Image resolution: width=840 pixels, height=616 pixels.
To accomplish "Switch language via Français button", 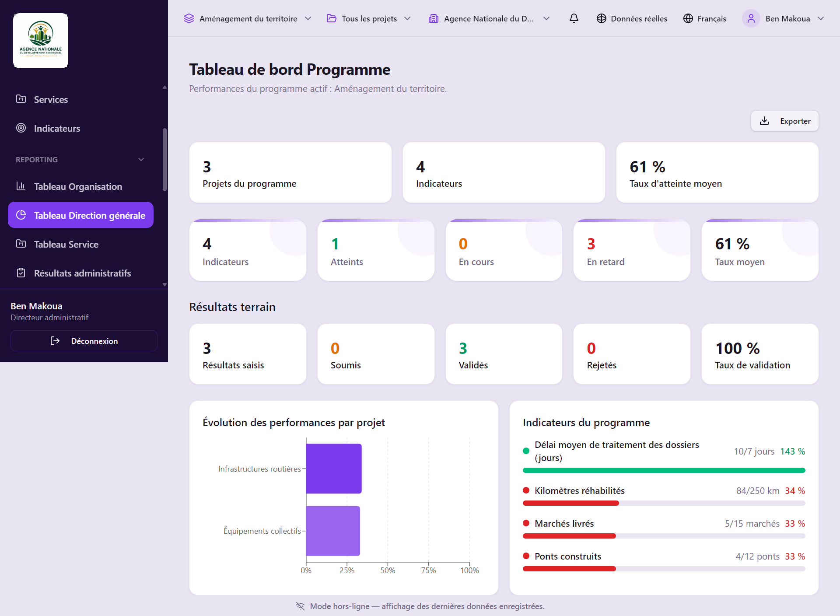I will tap(705, 18).
